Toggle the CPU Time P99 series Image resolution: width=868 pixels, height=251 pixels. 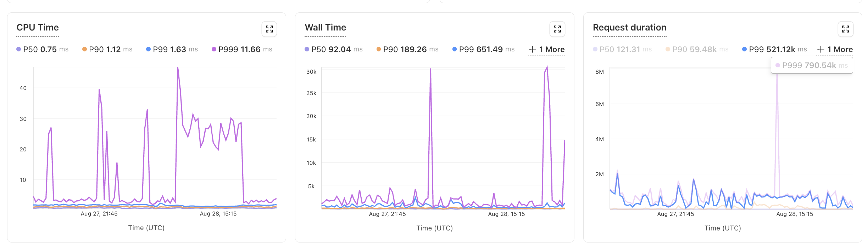[x=172, y=49]
